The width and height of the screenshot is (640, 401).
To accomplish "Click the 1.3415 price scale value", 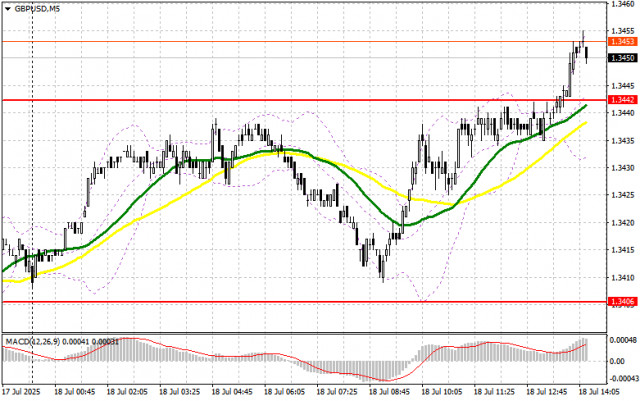I will [623, 250].
